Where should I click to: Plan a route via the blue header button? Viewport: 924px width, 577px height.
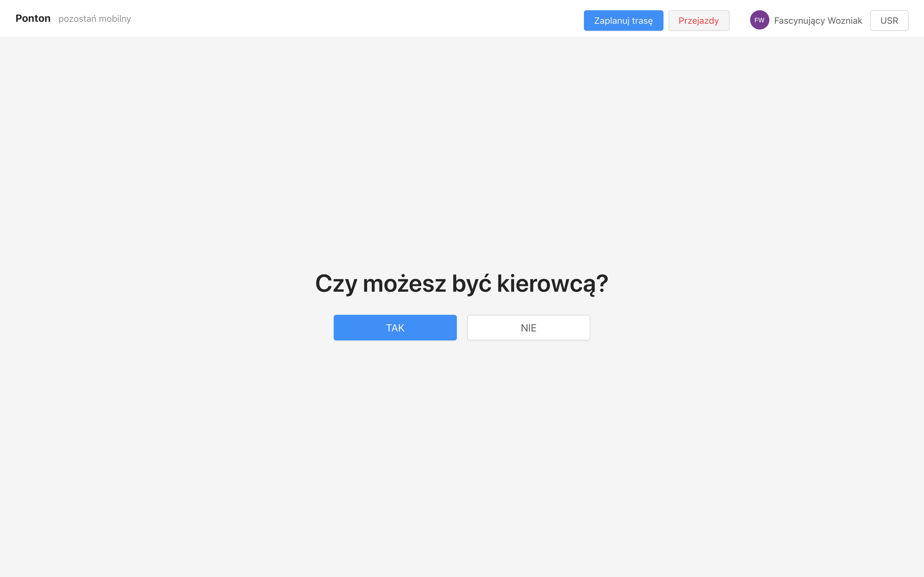[x=623, y=21]
